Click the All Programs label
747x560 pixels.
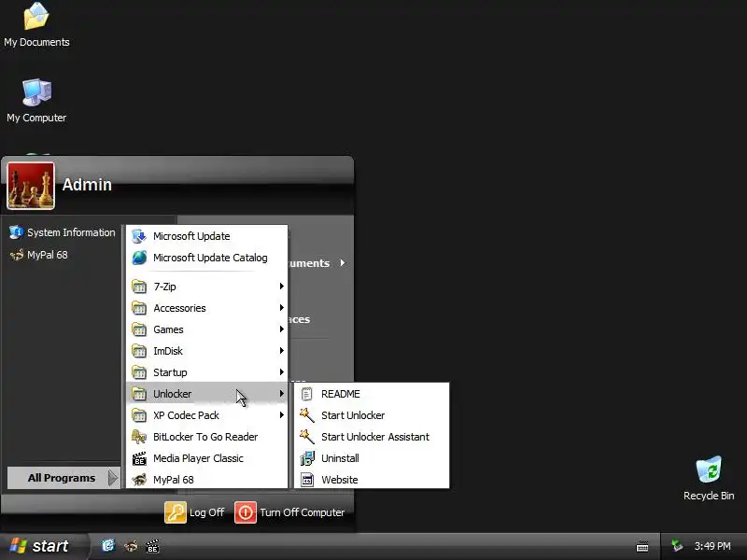pos(62,478)
